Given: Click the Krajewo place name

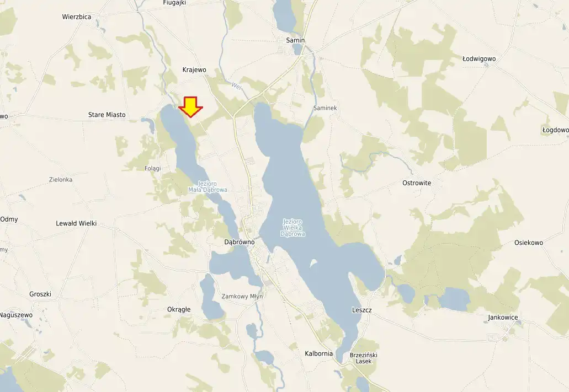Looking at the screenshot, I should point(194,69).
